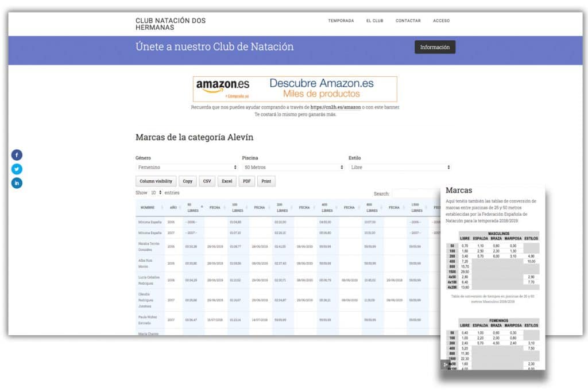Image resolution: width=588 pixels, height=392 pixels.
Task: Click the share icon on the Marcas panel
Action: pos(445,364)
